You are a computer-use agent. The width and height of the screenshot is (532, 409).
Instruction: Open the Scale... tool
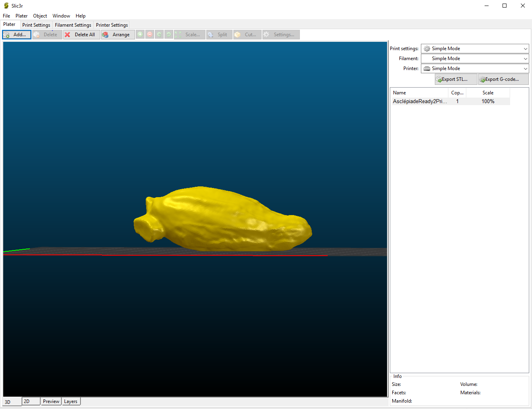[x=190, y=35]
